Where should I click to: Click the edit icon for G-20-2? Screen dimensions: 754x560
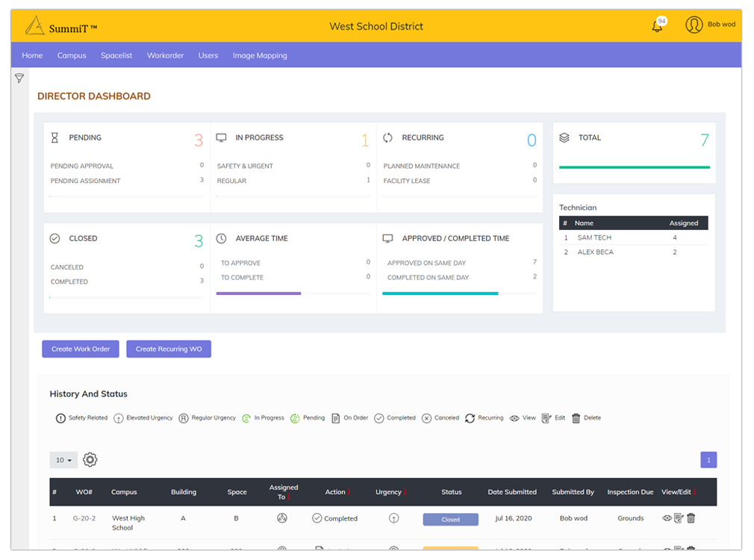[x=679, y=518]
